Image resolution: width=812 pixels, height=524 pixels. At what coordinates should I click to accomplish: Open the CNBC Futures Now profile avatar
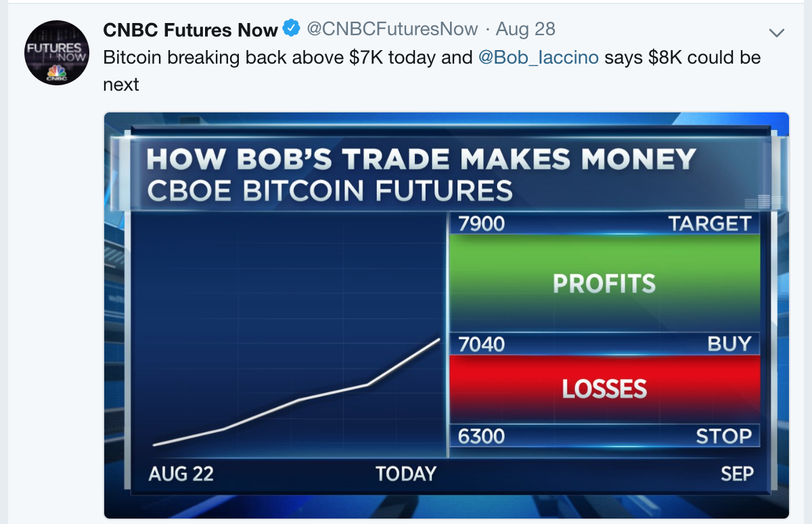pos(57,53)
